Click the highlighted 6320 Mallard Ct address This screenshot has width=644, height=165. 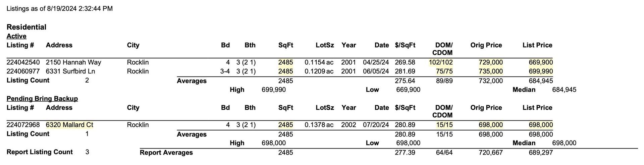tap(69, 125)
